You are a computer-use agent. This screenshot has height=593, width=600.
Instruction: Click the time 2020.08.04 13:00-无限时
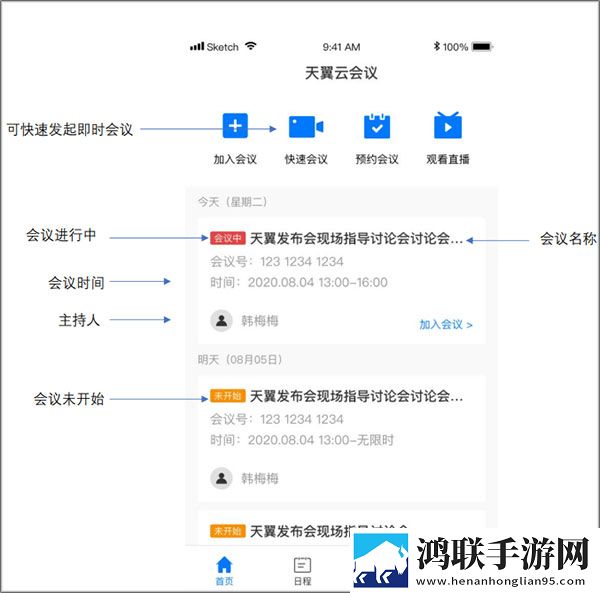click(321, 440)
